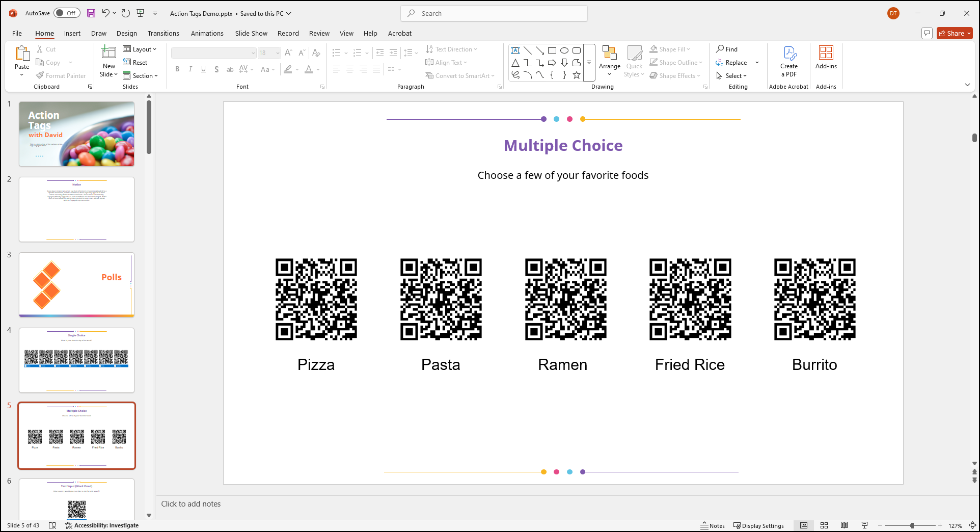
Task: Start presentation from beginning icon
Action: click(x=141, y=13)
